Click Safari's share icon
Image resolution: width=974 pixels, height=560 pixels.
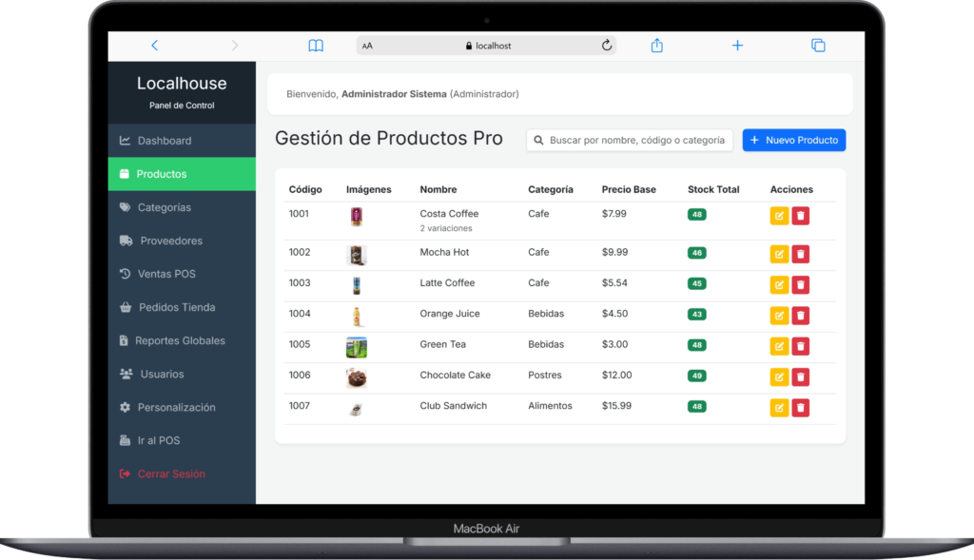(x=656, y=45)
